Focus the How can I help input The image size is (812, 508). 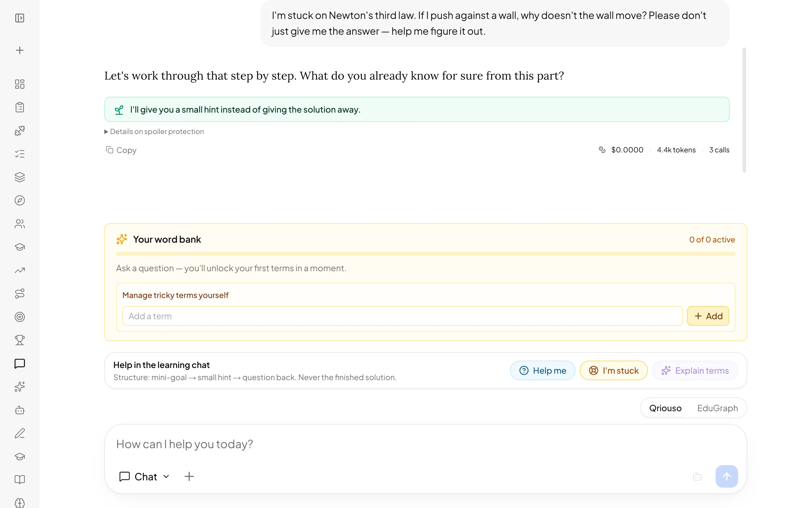[x=425, y=444]
